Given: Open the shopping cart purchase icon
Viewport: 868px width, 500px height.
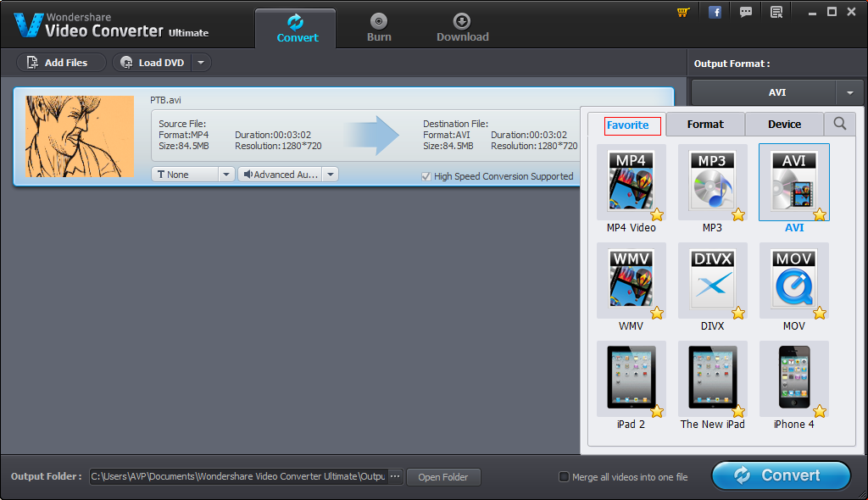Looking at the screenshot, I should 683,12.
